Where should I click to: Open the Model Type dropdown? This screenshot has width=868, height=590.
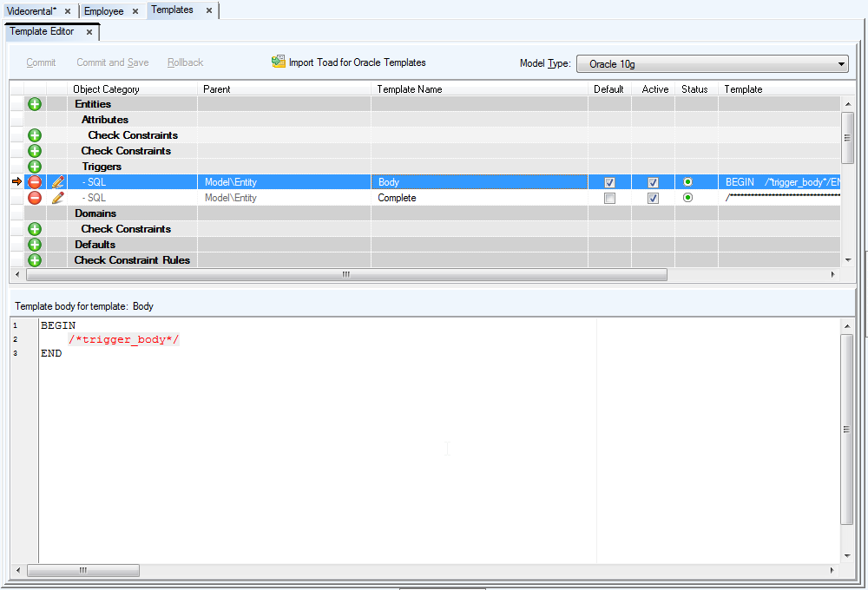tap(713, 63)
